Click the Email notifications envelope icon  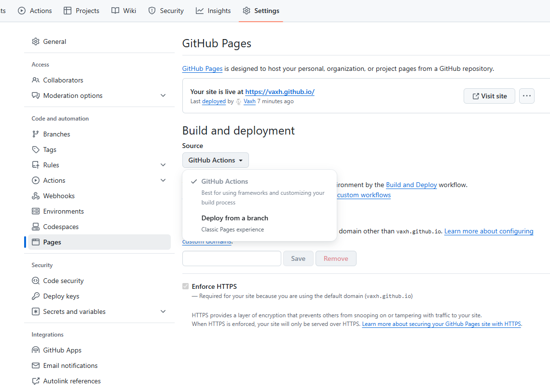(35, 365)
